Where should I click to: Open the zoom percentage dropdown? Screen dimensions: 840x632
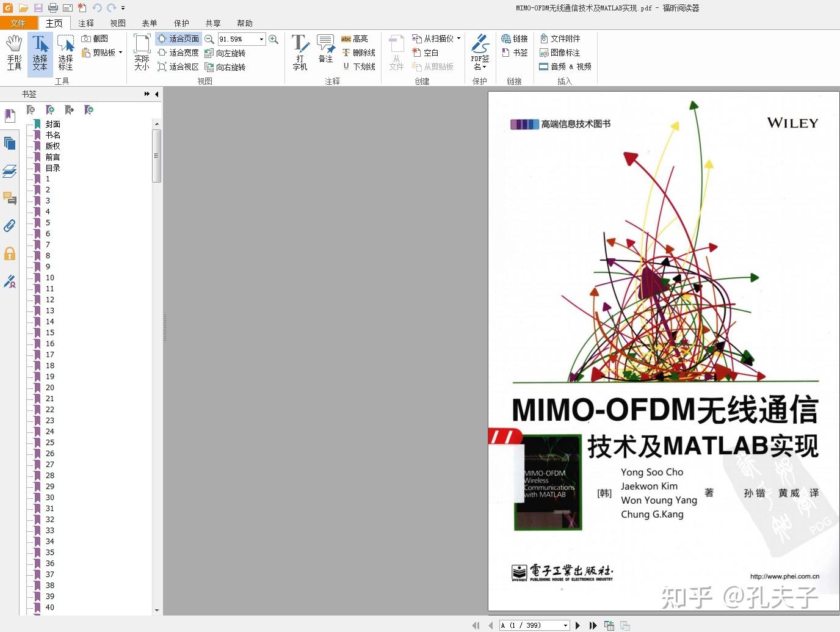(261, 38)
